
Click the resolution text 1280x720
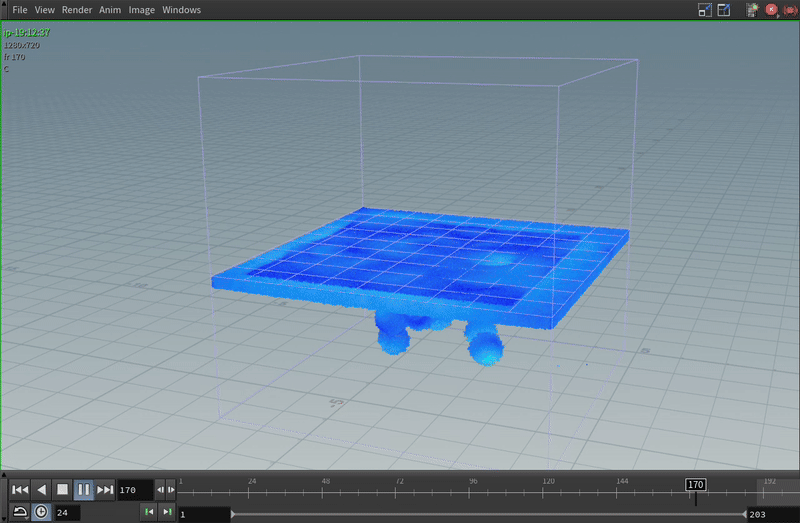(x=22, y=45)
